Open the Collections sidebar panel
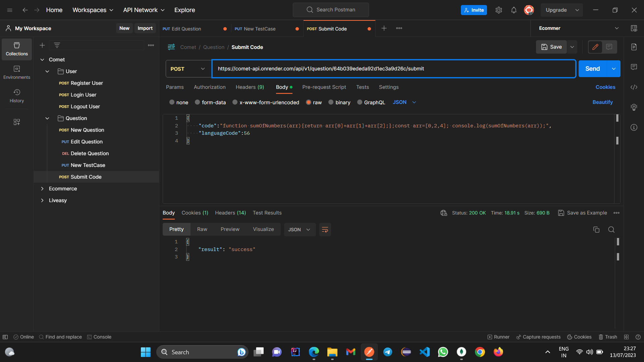 [16, 49]
